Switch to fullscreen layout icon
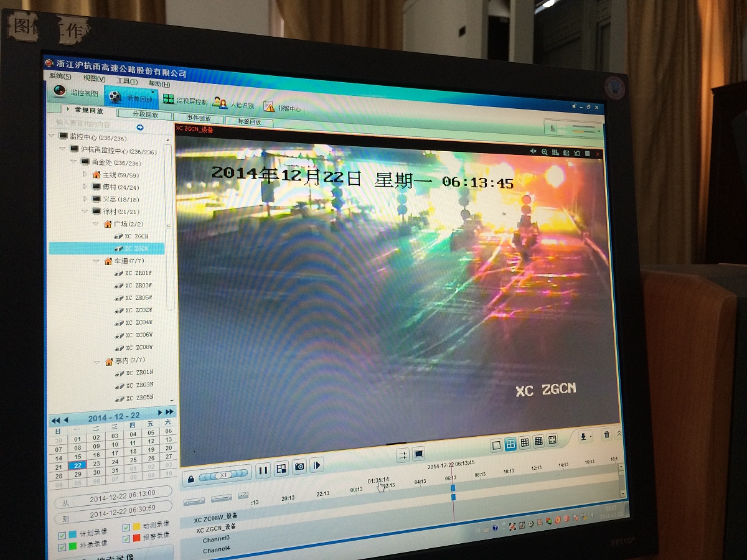Image resolution: width=747 pixels, height=560 pixels. coord(552,441)
